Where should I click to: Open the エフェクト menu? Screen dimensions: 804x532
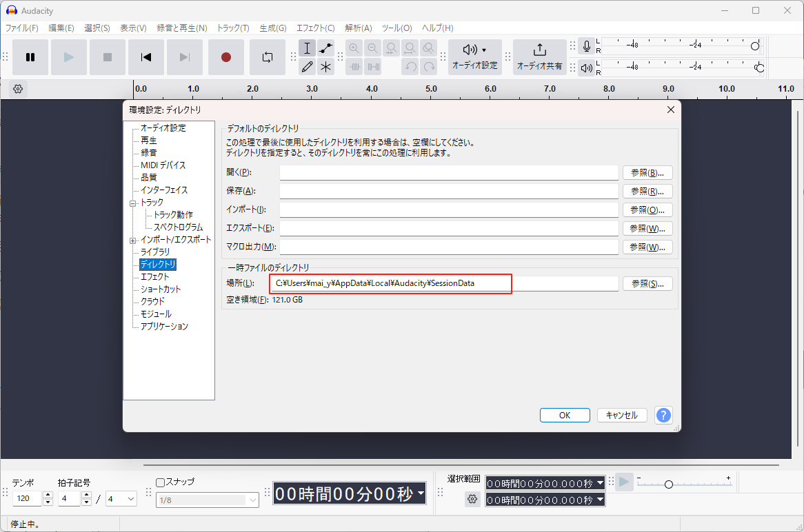pos(315,28)
